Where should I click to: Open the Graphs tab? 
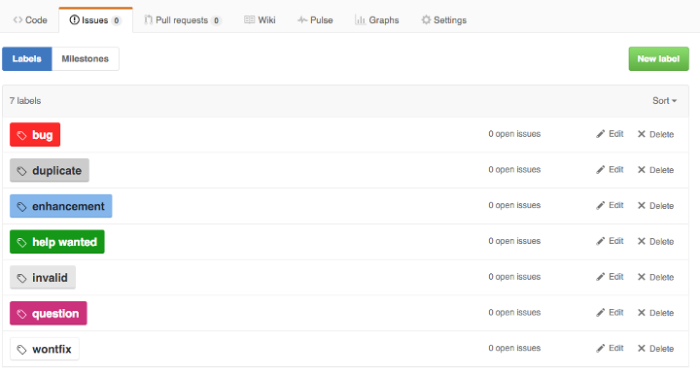pos(377,20)
